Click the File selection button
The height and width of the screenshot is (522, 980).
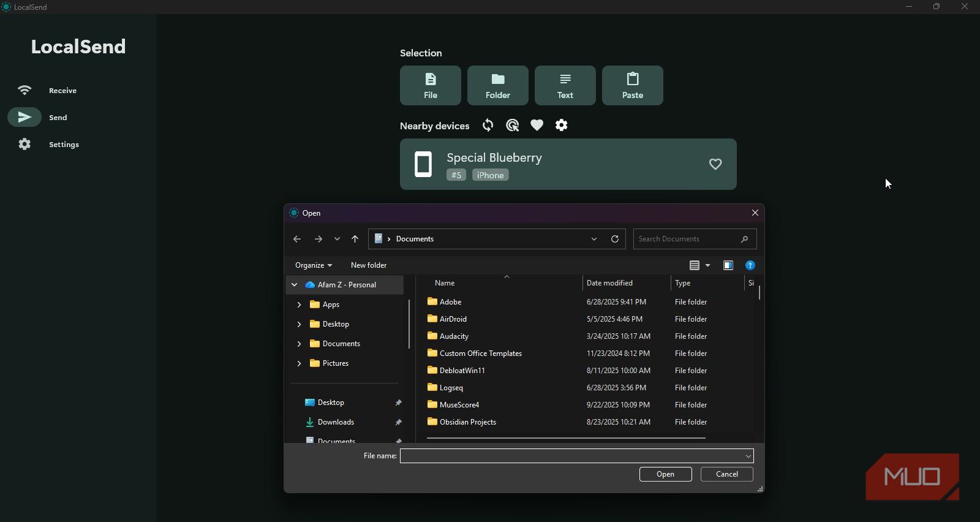coord(431,85)
